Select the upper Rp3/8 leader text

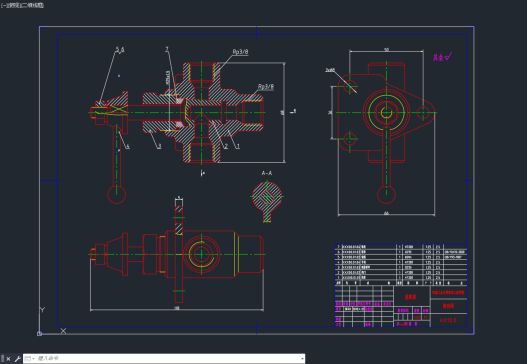click(240, 52)
